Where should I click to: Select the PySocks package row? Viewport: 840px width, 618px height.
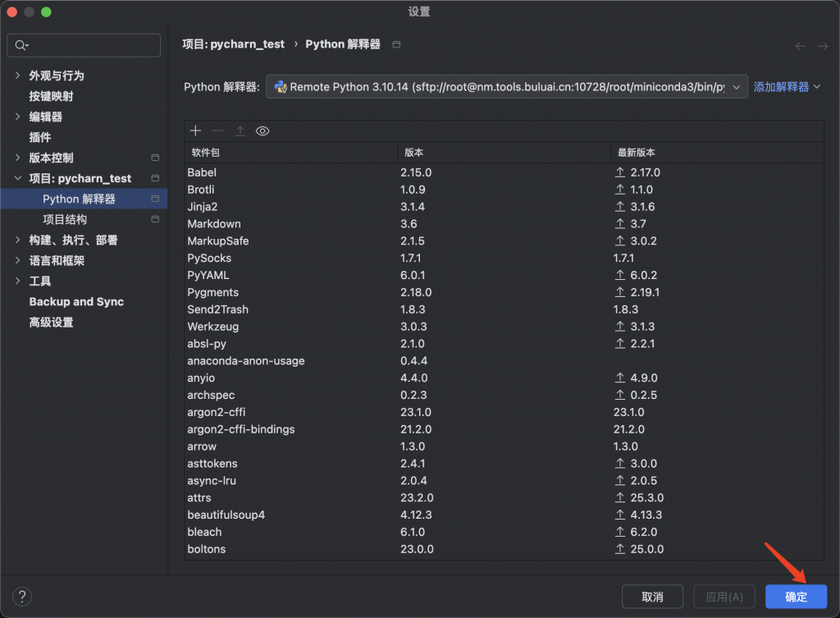pyautogui.click(x=504, y=258)
